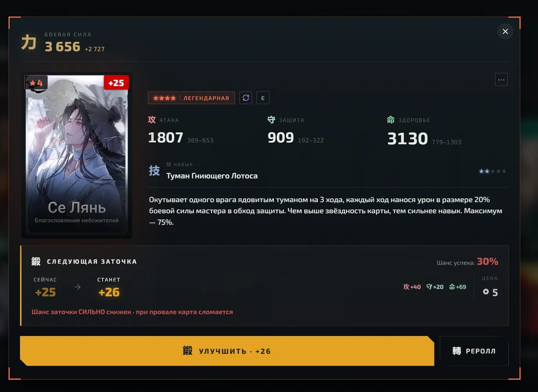Click the current sharpening level +25
This screenshot has height=392, width=538.
pyautogui.click(x=45, y=292)
